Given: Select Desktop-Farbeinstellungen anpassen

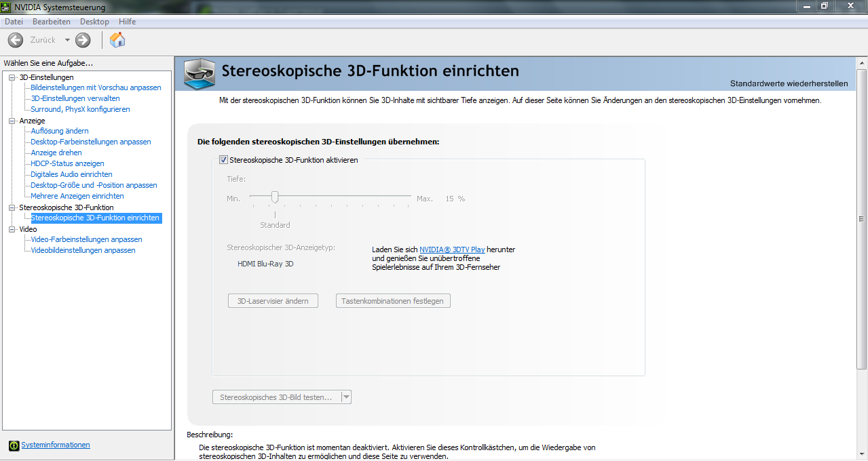Looking at the screenshot, I should pyautogui.click(x=91, y=142).
